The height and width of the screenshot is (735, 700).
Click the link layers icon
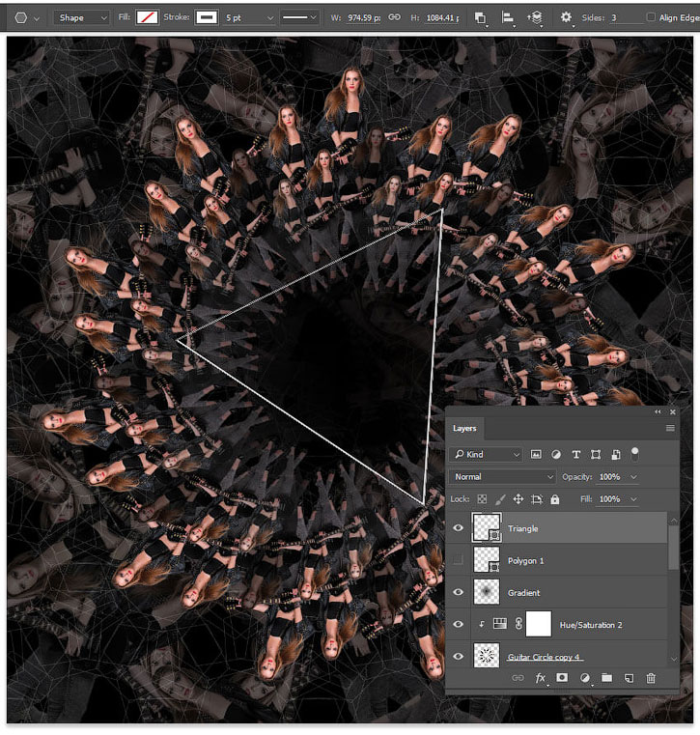click(x=518, y=678)
